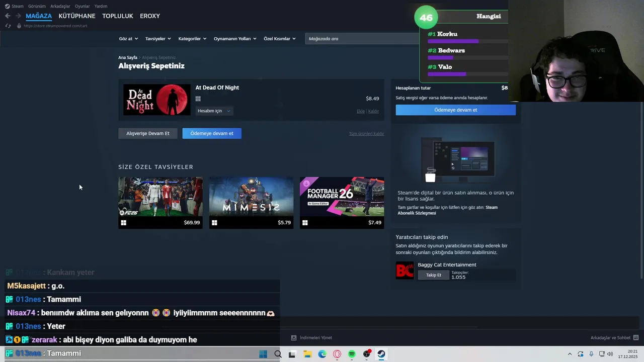The image size is (644, 362).
Task: Click Tüm ürünleri kaldır link
Action: click(x=366, y=134)
